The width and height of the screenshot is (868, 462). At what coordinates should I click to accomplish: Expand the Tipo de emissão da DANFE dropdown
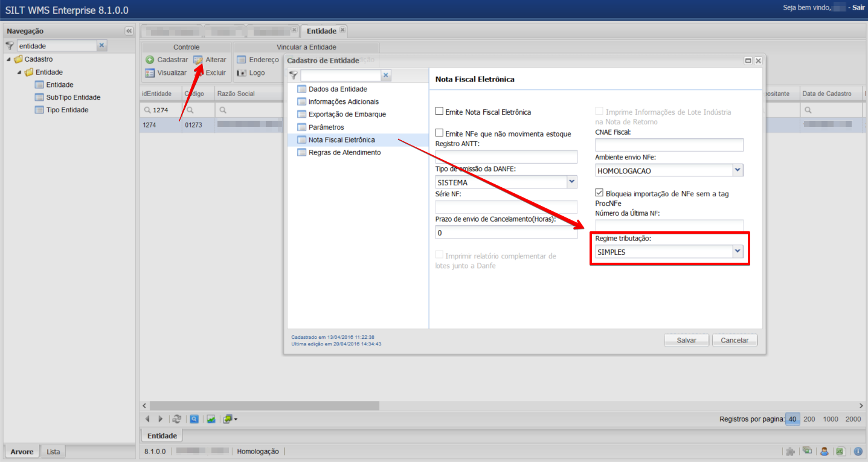pyautogui.click(x=571, y=182)
